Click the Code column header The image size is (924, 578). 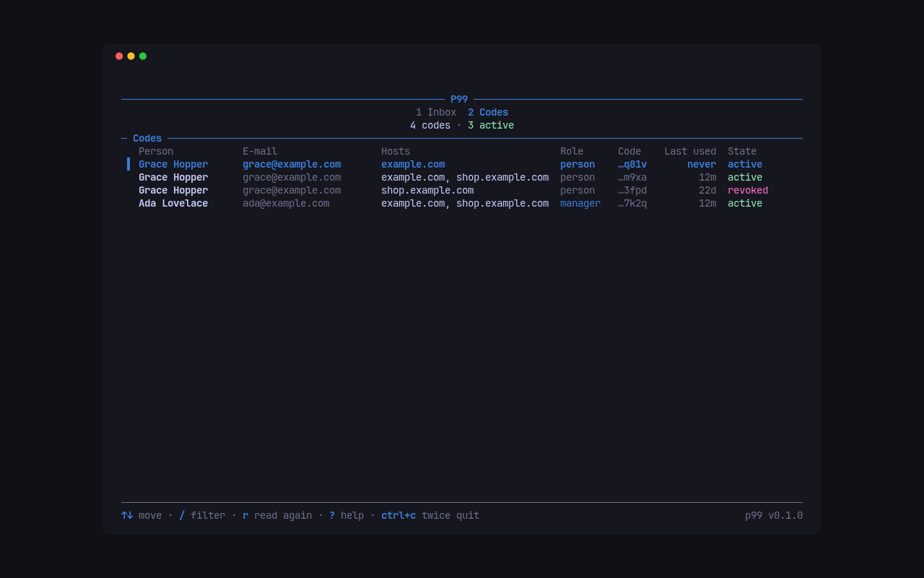(629, 152)
